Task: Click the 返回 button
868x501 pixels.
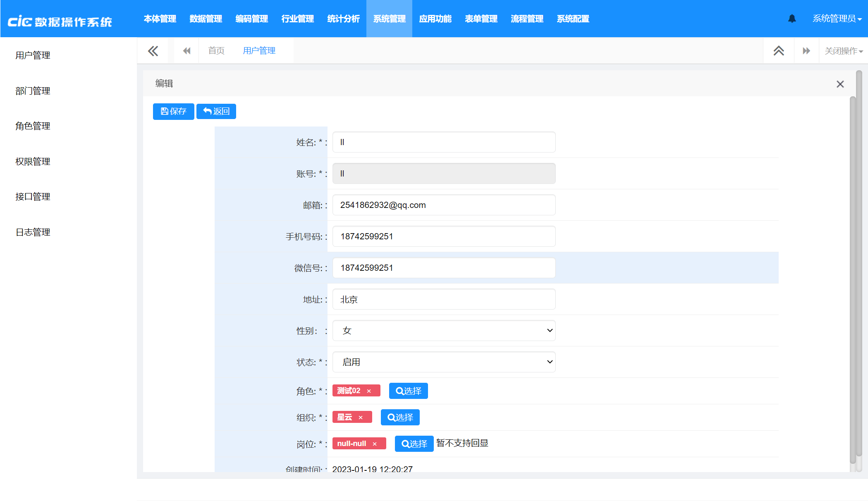Action: 216,112
